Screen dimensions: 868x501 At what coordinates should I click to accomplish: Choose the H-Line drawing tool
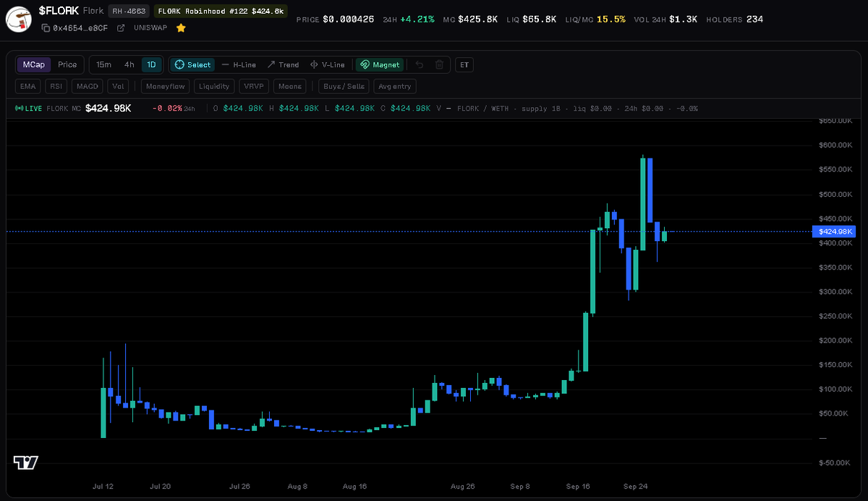pyautogui.click(x=239, y=64)
